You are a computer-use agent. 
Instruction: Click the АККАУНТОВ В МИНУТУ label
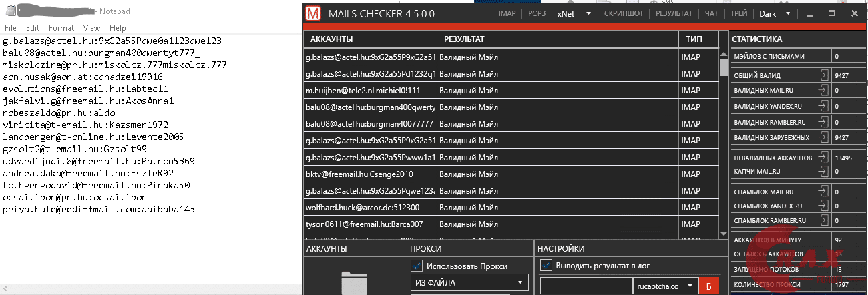click(x=767, y=239)
